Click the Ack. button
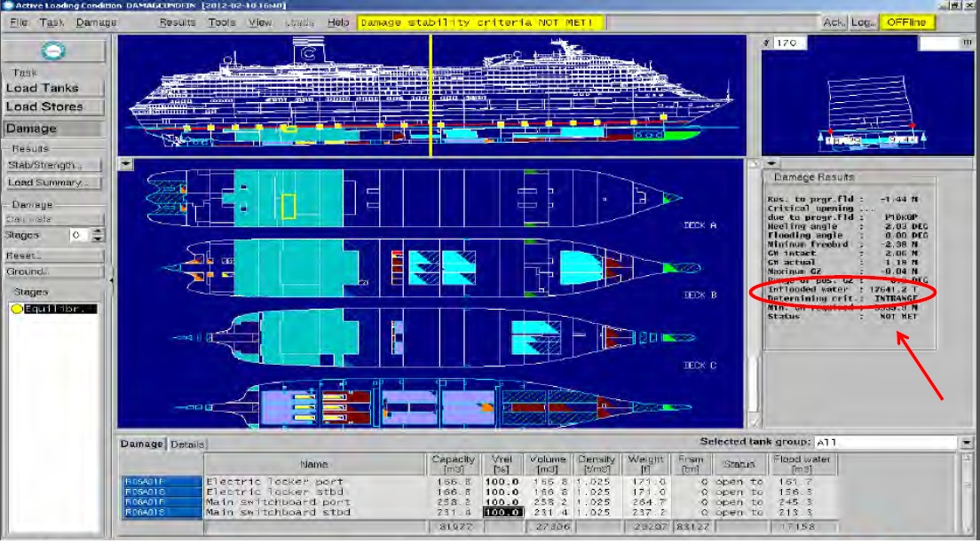 click(834, 22)
